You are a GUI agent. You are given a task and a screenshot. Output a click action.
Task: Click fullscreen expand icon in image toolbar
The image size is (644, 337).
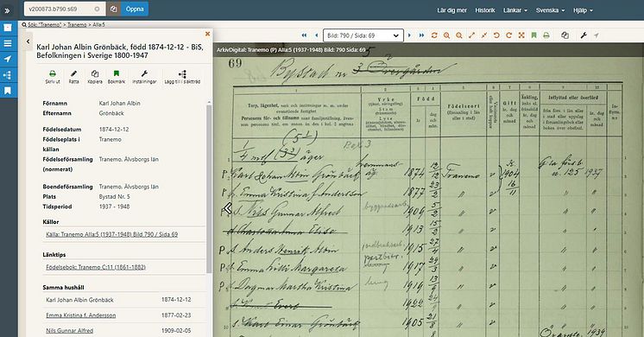[521, 35]
